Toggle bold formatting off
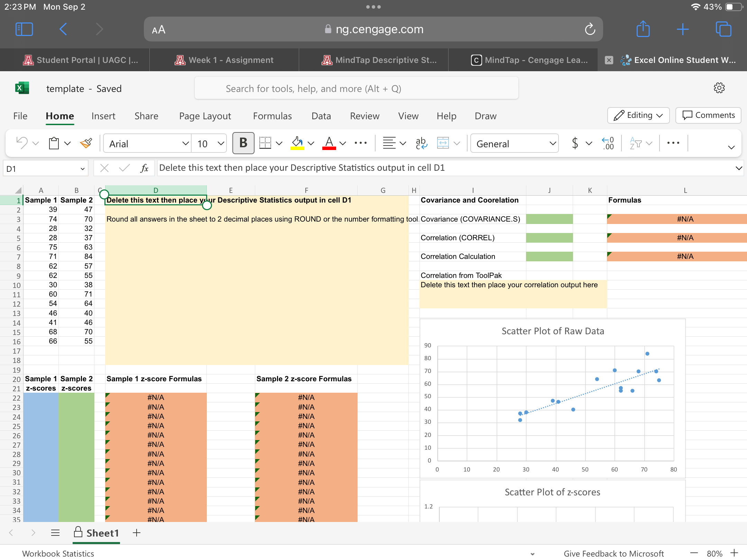The width and height of the screenshot is (747, 560). tap(243, 143)
